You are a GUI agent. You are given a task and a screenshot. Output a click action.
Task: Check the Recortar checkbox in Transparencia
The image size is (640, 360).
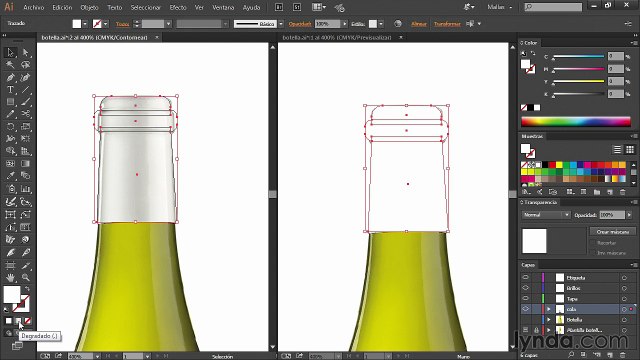tap(592, 243)
